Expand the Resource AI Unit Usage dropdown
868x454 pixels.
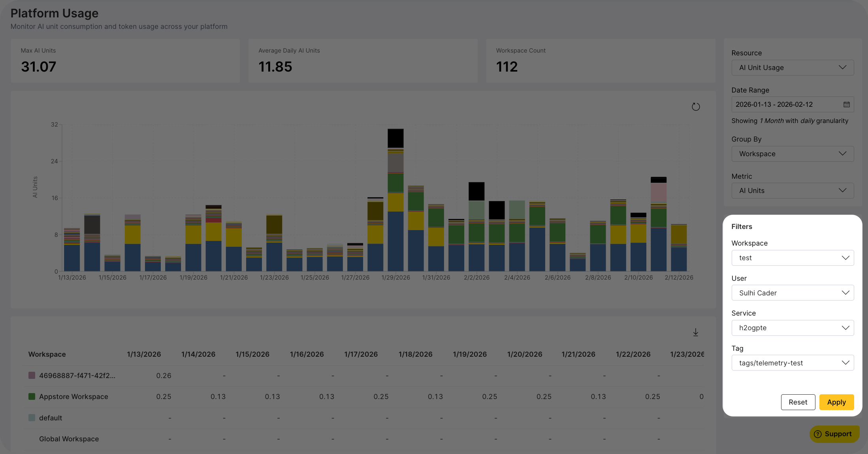(793, 68)
